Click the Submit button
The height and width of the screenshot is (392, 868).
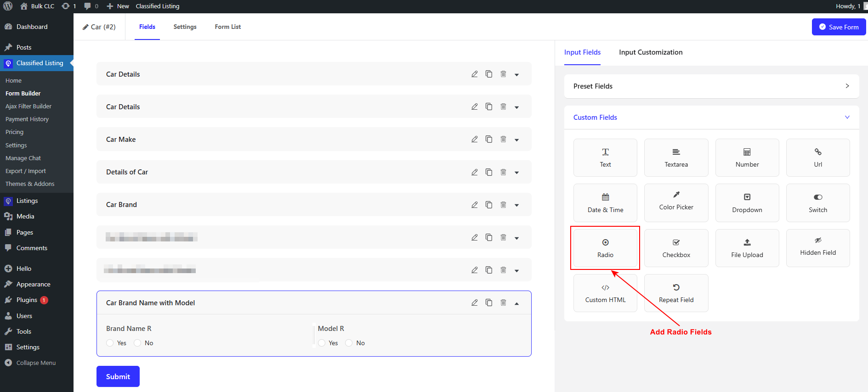point(118,376)
